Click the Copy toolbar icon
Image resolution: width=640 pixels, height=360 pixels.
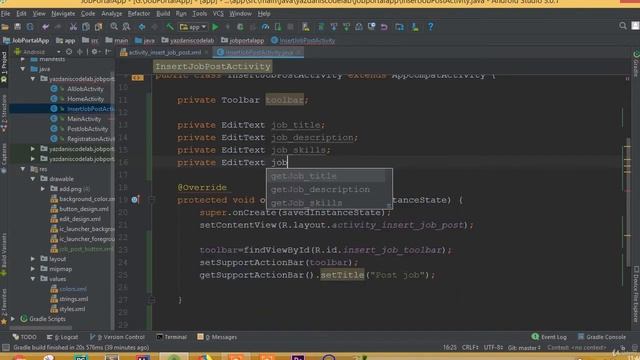click(86, 27)
